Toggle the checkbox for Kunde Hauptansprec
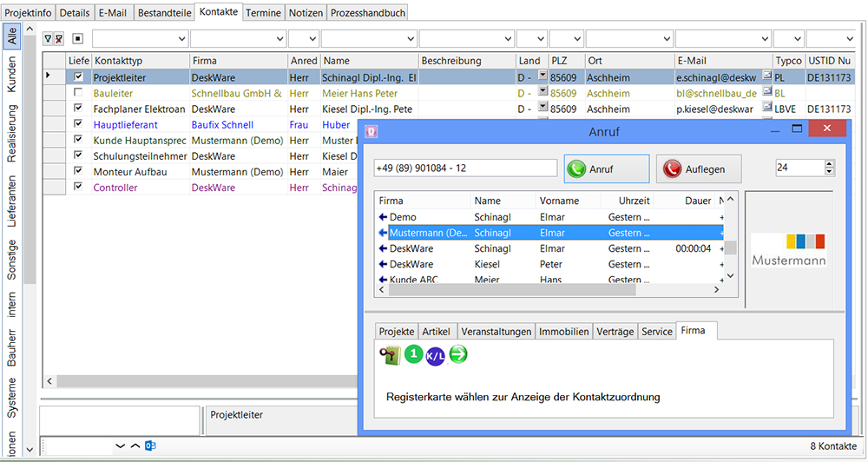 pyautogui.click(x=79, y=139)
